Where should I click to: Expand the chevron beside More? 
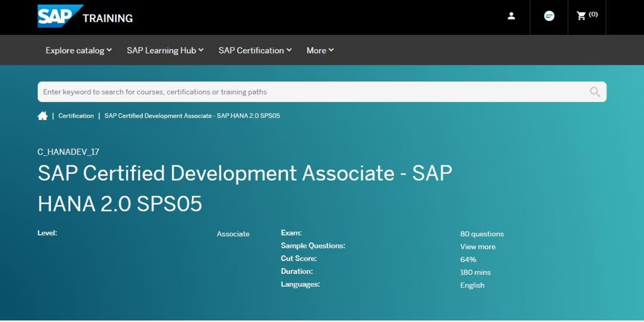point(331,50)
